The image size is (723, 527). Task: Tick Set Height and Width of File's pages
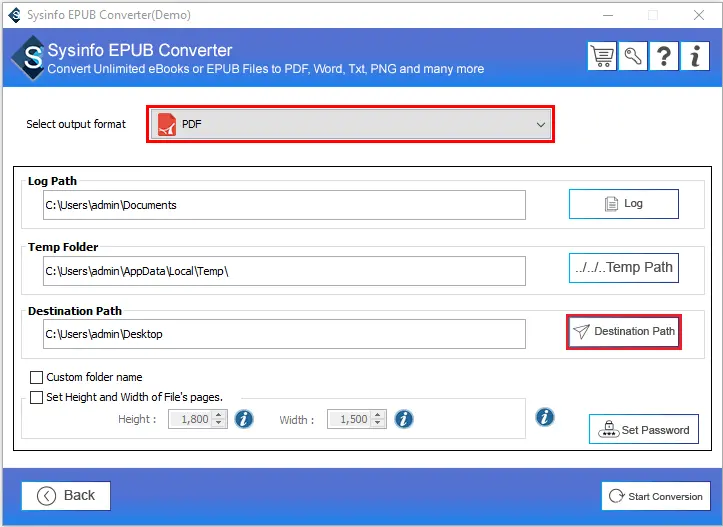(36, 397)
